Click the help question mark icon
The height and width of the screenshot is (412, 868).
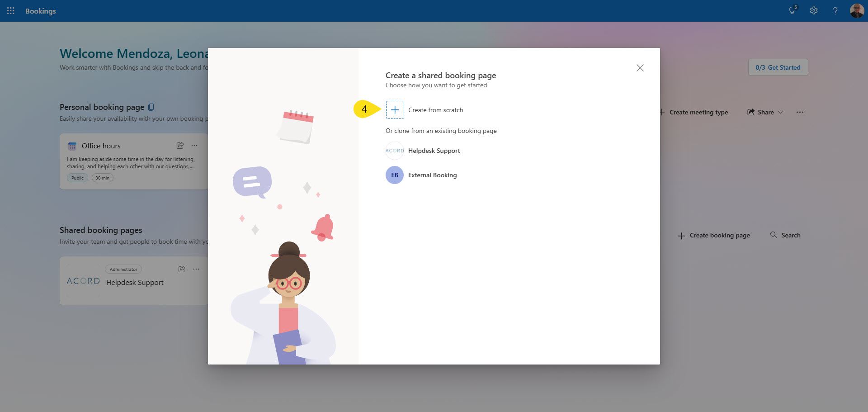[x=835, y=11]
